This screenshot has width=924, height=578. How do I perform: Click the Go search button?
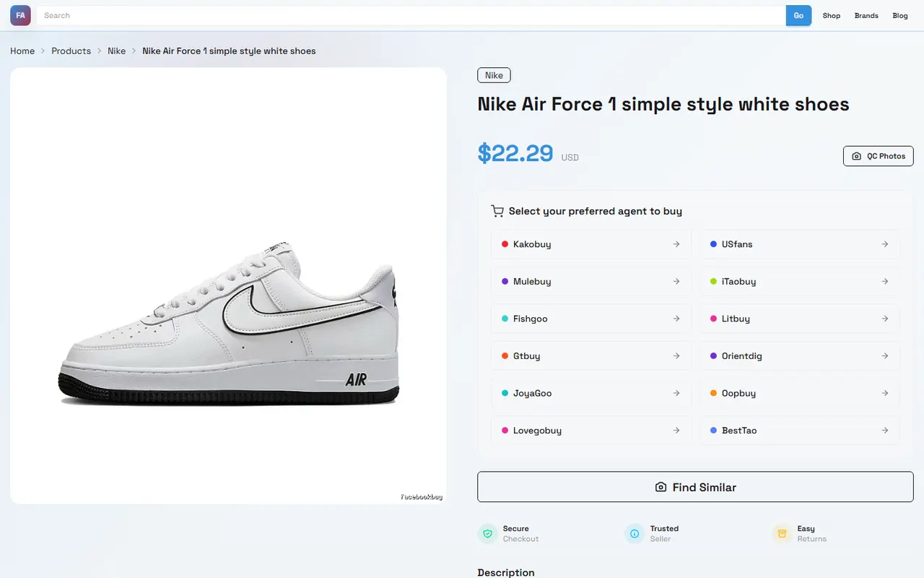[x=798, y=15]
